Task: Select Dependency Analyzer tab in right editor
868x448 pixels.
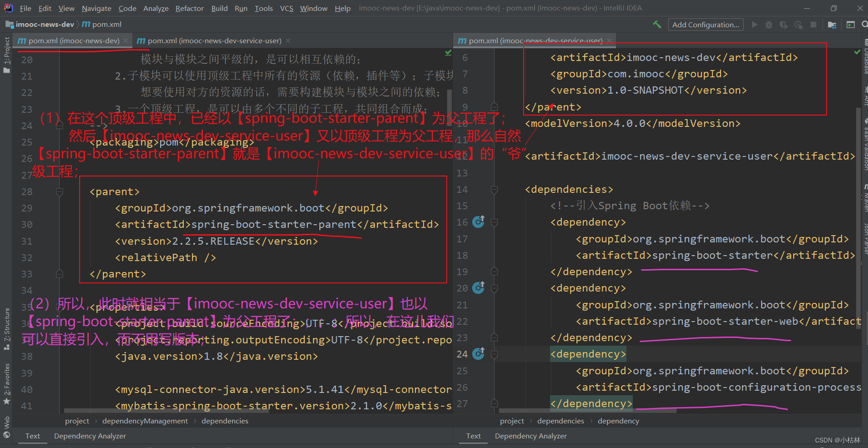Action: [x=531, y=436]
